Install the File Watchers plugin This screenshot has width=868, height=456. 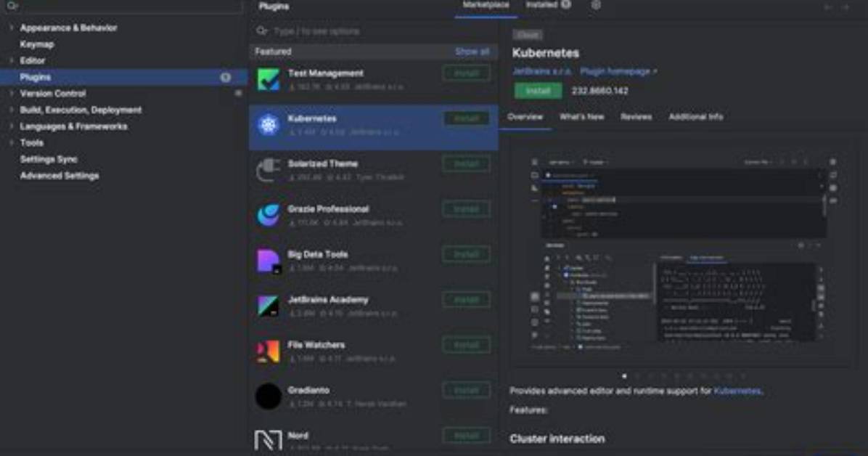point(466,345)
